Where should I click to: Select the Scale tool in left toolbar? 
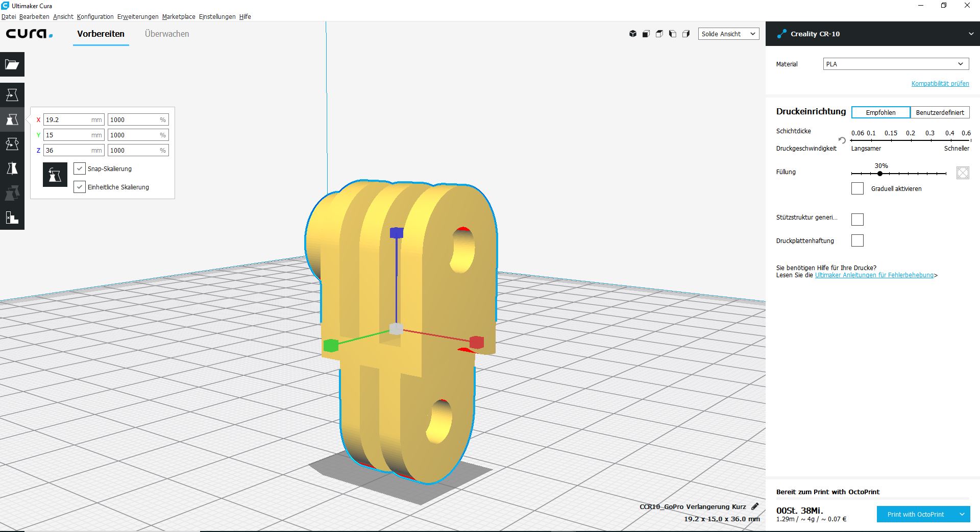12,119
